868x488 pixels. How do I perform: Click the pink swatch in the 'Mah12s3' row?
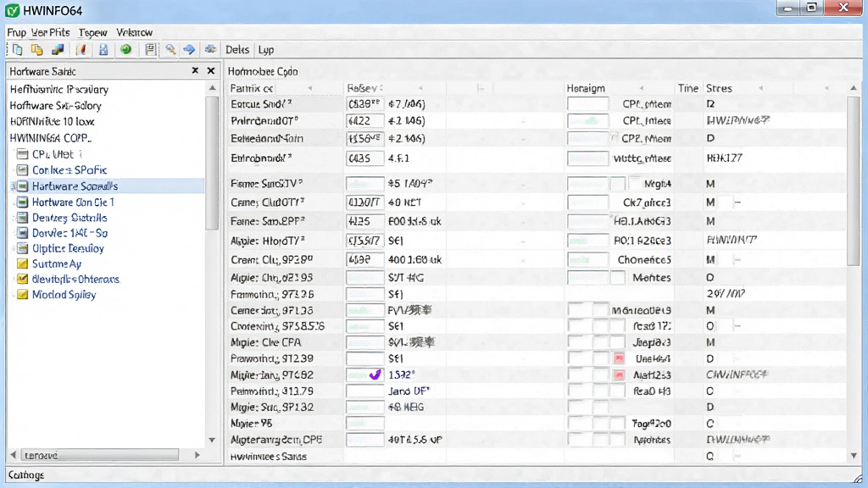click(x=618, y=375)
